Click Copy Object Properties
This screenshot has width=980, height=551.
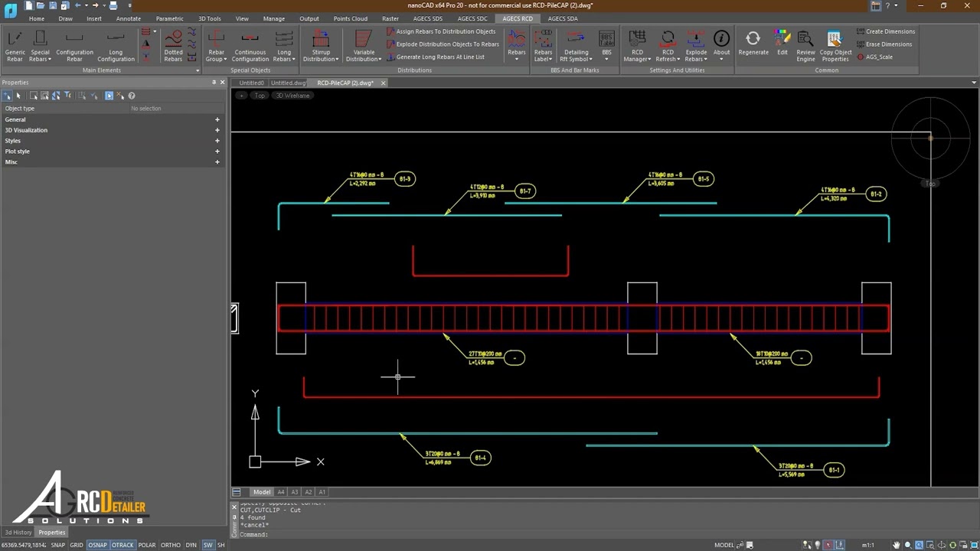tap(835, 47)
